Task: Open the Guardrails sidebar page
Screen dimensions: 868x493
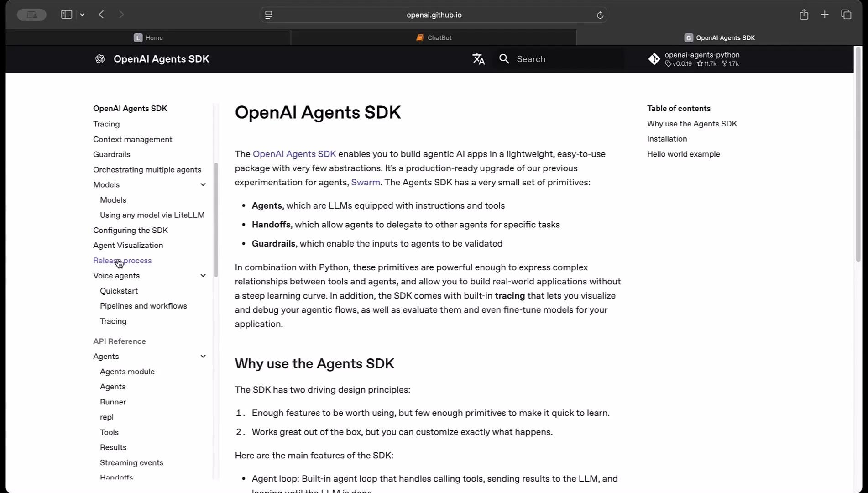Action: click(112, 154)
